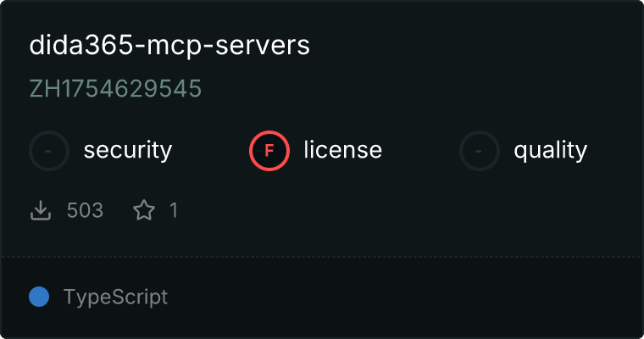The width and height of the screenshot is (644, 339).
Task: Click the quality label text
Action: click(551, 150)
